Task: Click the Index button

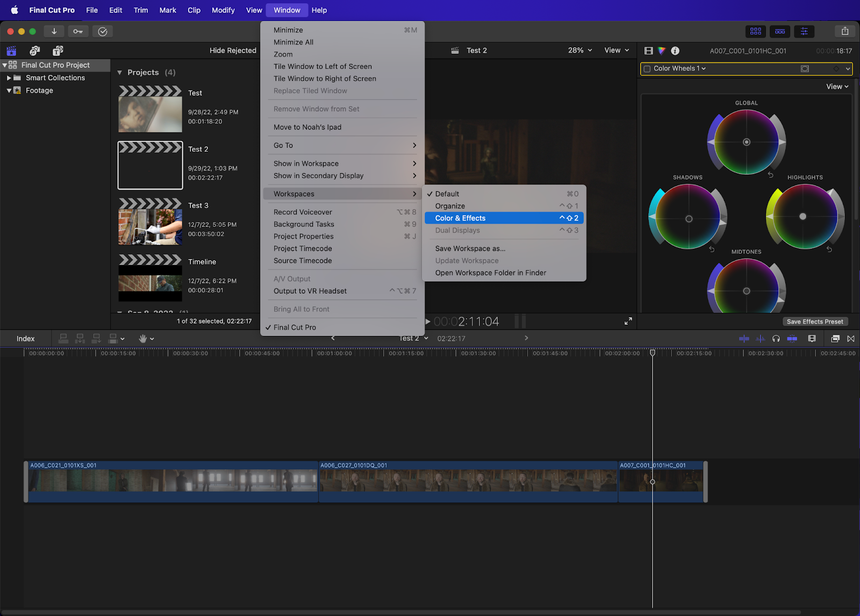Action: pyautogui.click(x=25, y=339)
